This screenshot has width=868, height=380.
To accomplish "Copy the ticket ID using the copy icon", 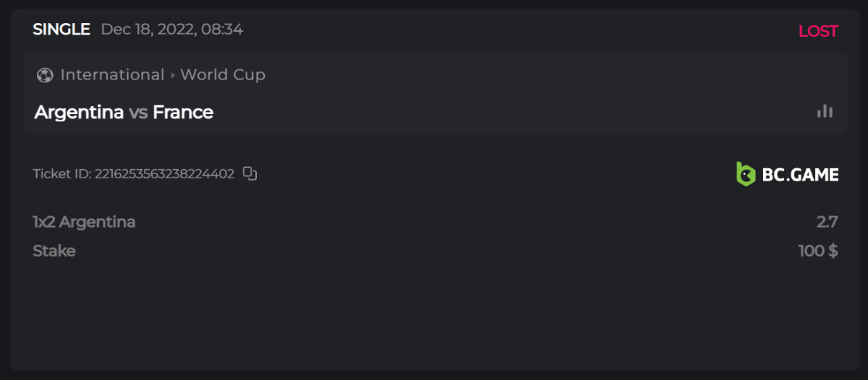I will click(x=250, y=173).
